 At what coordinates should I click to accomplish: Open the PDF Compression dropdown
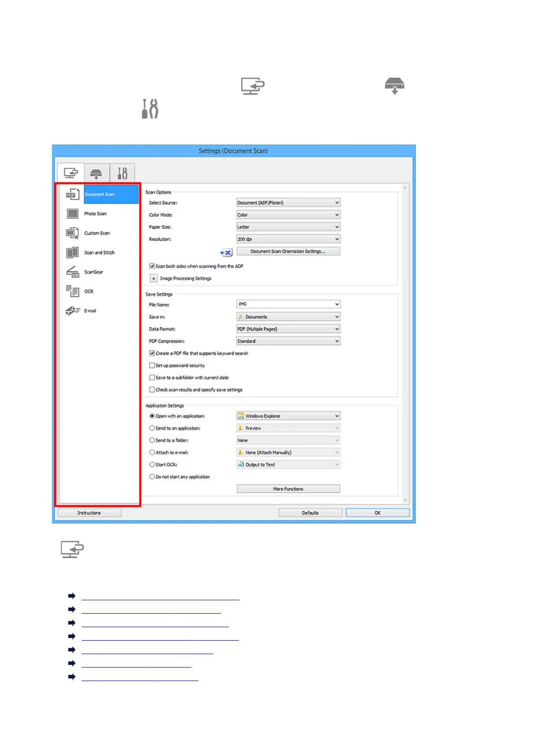[x=288, y=341]
